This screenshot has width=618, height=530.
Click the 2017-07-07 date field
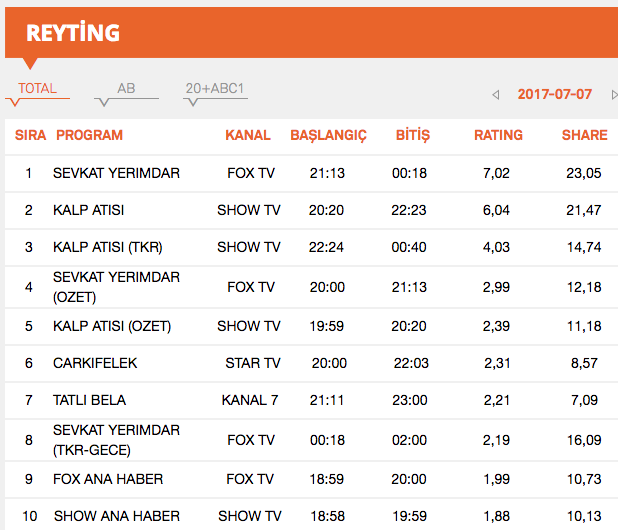pos(554,95)
